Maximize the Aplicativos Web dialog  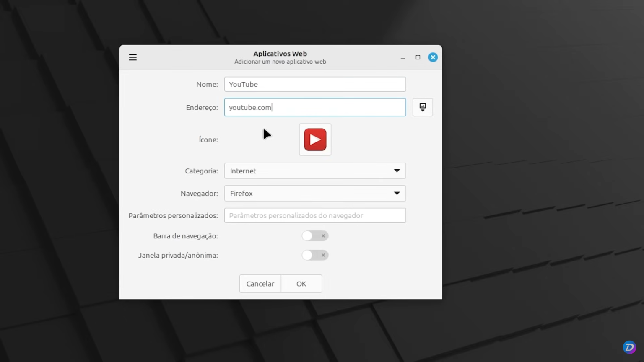418,57
